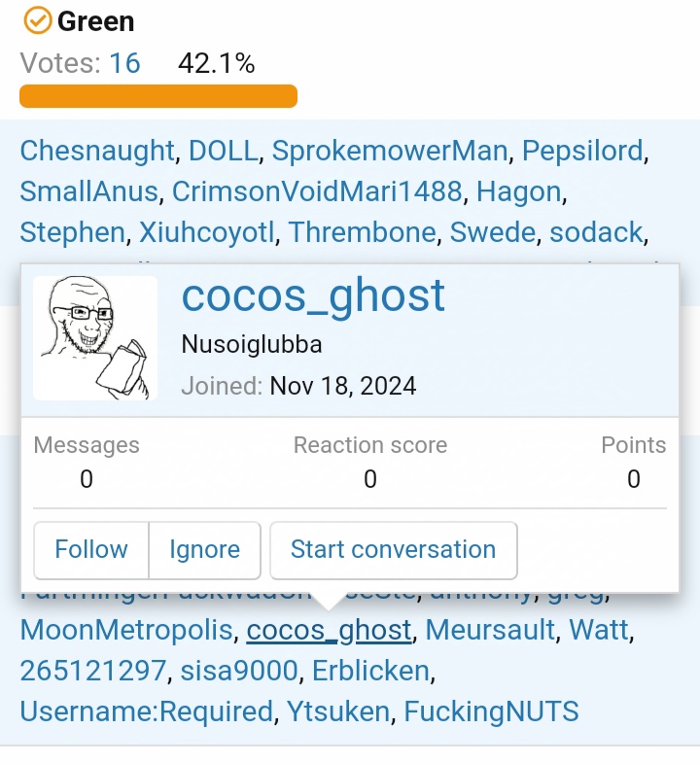The image size is (700, 764).
Task: Open Ytsuken's profile link
Action: (x=338, y=712)
